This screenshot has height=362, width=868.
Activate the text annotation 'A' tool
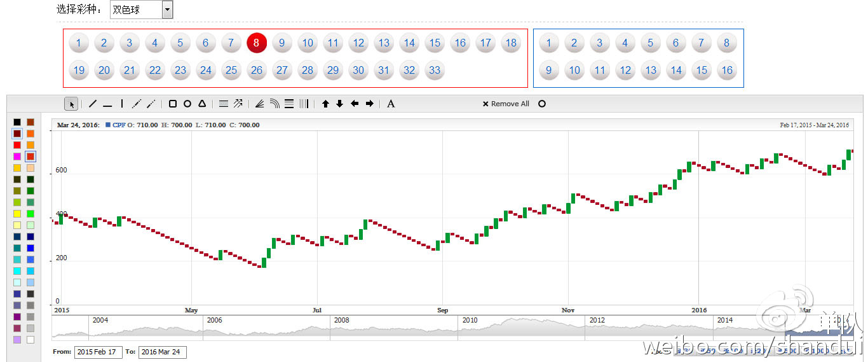tap(391, 104)
